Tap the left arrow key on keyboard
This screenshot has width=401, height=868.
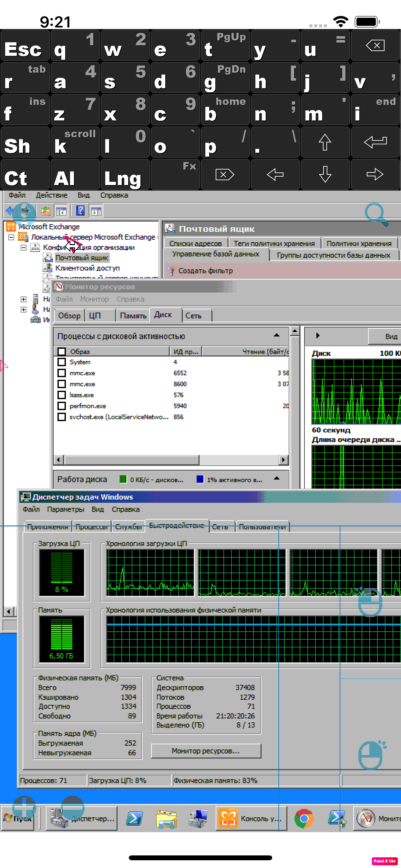275,175
